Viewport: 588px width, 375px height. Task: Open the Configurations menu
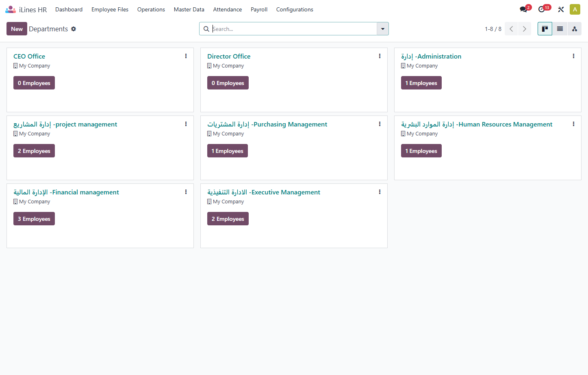[295, 9]
